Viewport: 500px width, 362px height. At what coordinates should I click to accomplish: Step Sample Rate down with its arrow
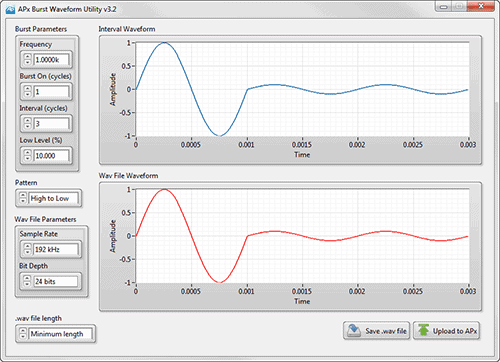point(27,252)
